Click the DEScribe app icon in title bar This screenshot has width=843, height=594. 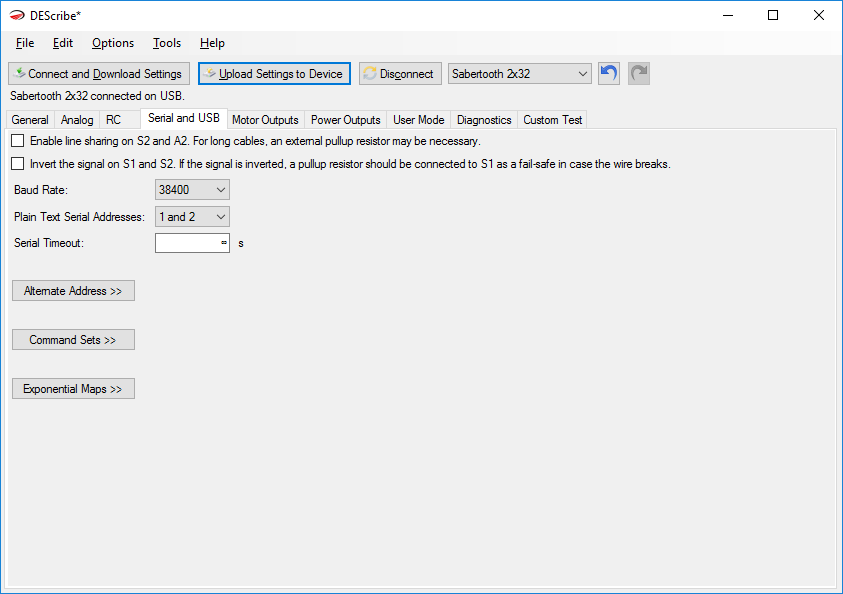click(17, 15)
